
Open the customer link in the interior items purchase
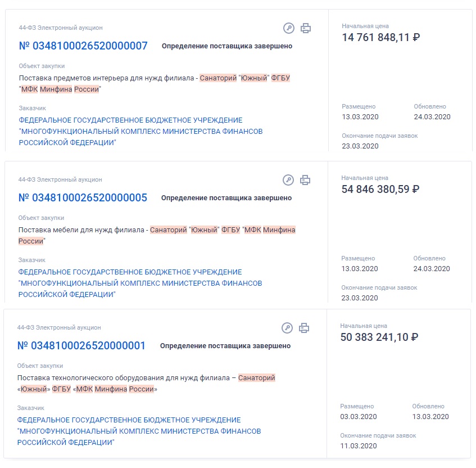(x=140, y=131)
